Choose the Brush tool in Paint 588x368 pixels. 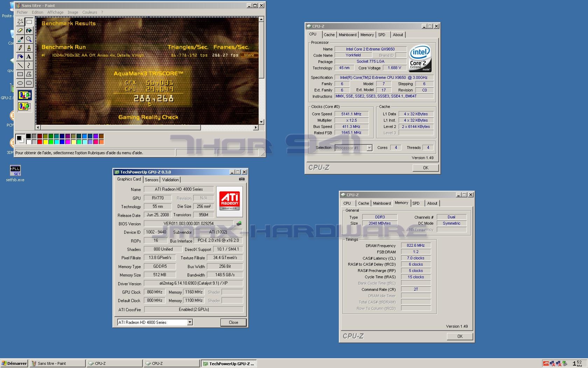(x=29, y=48)
